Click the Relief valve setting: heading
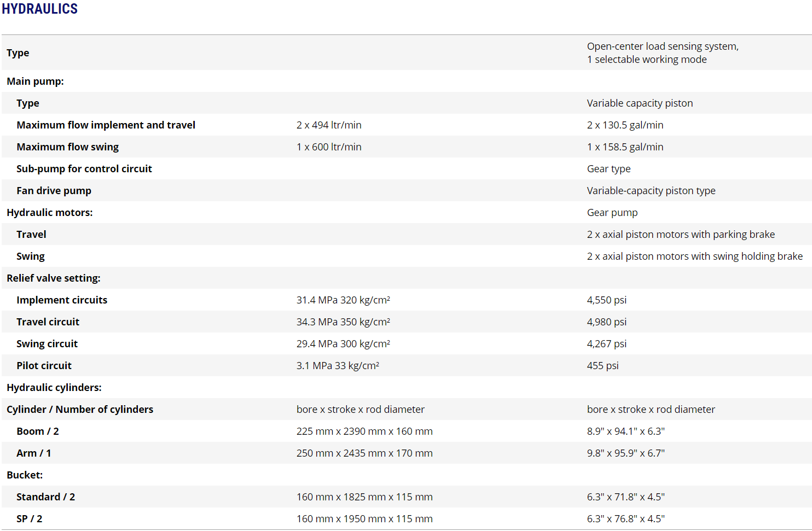Viewport: 812px width, 531px height. [x=53, y=278]
